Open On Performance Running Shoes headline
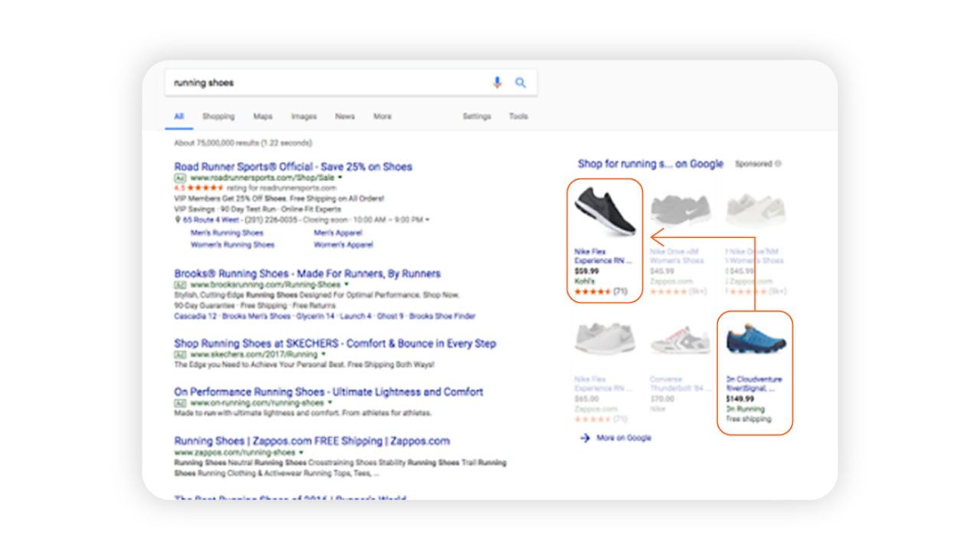The image size is (980, 560). pos(328,392)
